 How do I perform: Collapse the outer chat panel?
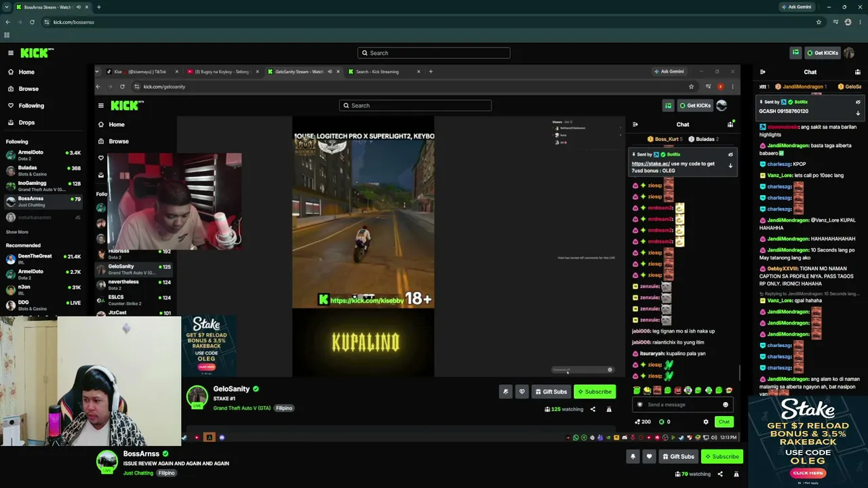pyautogui.click(x=762, y=72)
